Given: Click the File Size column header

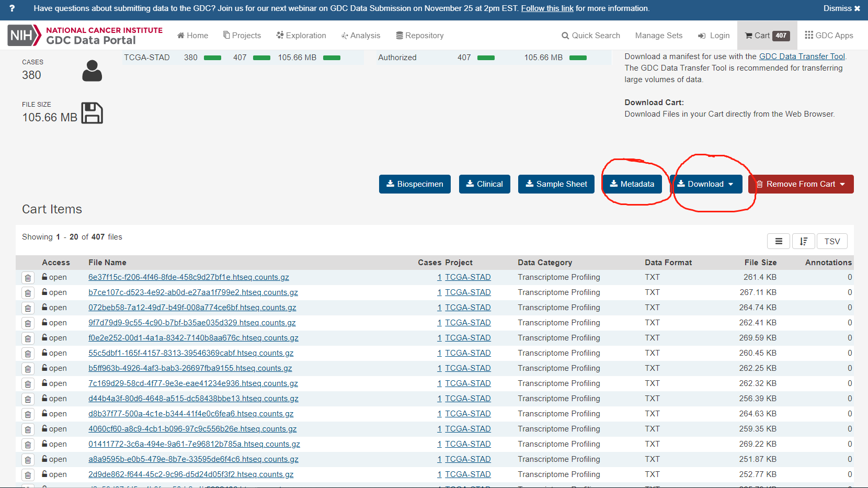Looking at the screenshot, I should pos(760,263).
